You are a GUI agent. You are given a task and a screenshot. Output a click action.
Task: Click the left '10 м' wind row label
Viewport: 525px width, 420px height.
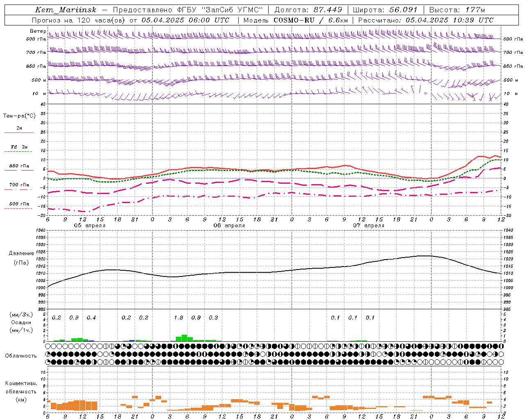pos(39,94)
